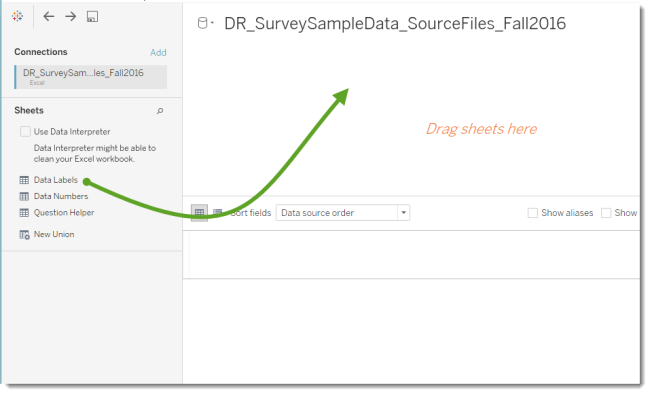The height and width of the screenshot is (394, 650).
Task: Click the Sort fields dropdown arrow
Action: [x=403, y=213]
